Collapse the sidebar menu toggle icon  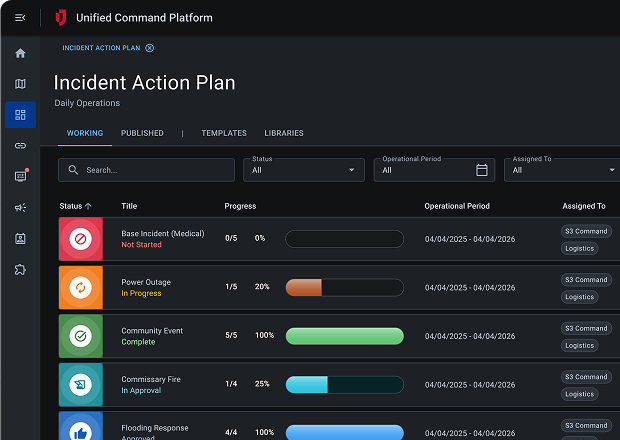tap(20, 18)
